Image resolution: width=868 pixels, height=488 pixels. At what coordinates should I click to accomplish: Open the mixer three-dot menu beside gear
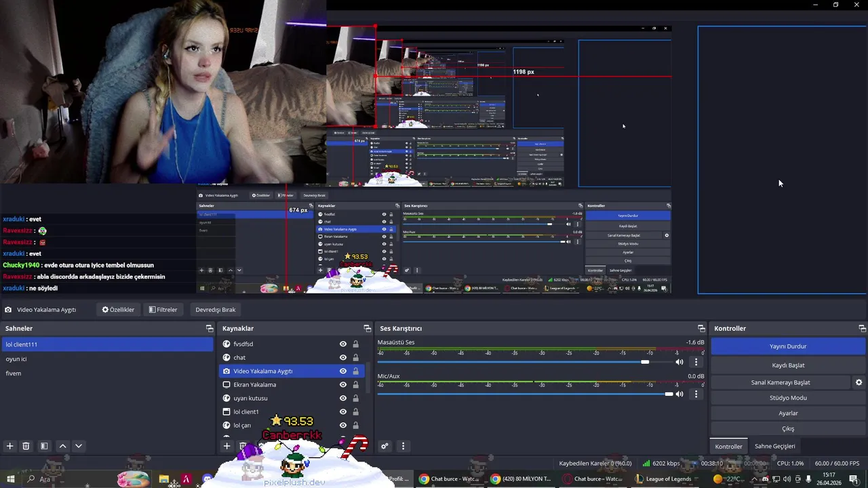click(403, 446)
